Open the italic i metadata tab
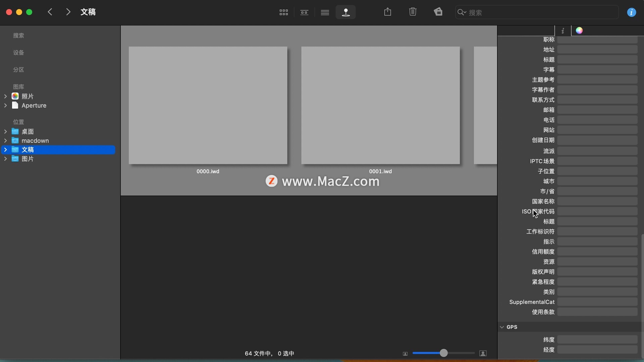This screenshot has height=362, width=644. pos(563,31)
